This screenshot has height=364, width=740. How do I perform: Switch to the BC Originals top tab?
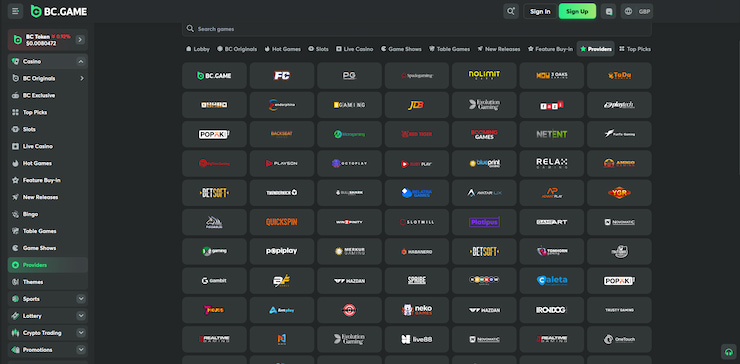click(x=237, y=49)
